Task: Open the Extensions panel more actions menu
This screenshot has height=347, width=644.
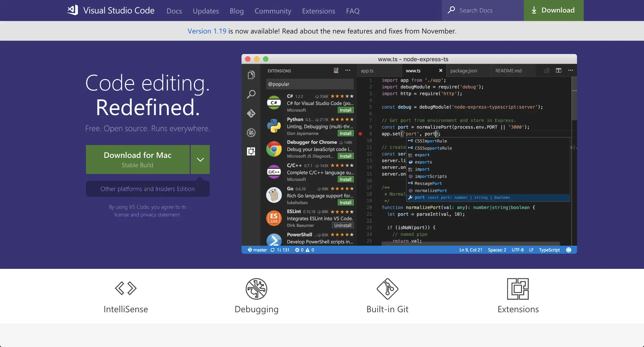Action: [x=348, y=70]
